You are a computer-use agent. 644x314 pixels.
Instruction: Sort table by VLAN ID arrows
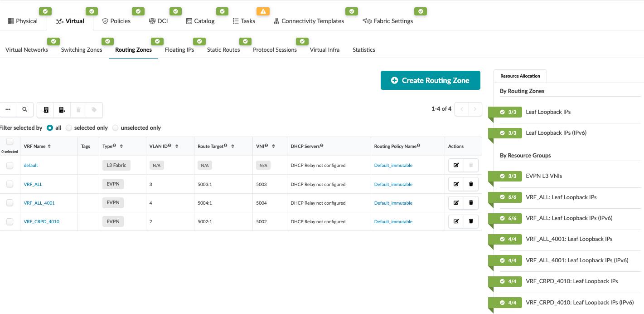coord(177,146)
